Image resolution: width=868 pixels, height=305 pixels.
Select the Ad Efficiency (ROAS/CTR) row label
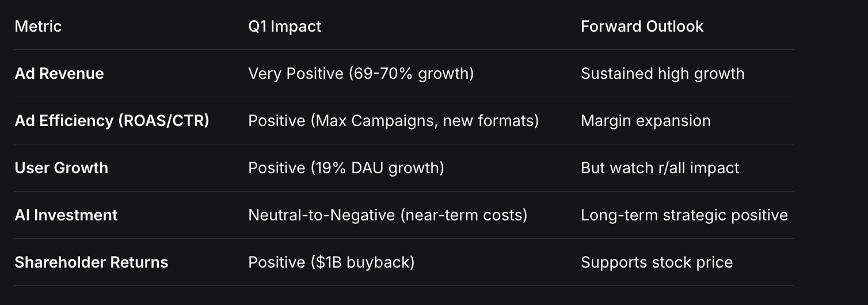112,121
